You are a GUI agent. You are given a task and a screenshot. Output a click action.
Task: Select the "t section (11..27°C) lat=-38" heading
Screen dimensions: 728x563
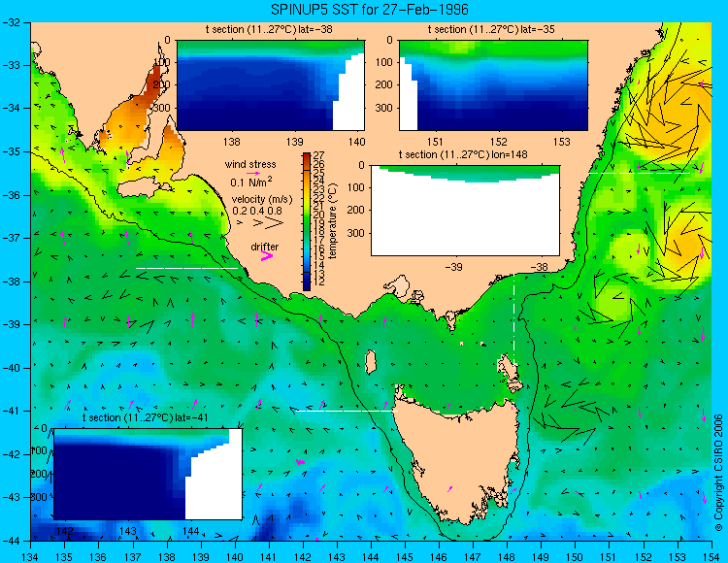click(269, 30)
